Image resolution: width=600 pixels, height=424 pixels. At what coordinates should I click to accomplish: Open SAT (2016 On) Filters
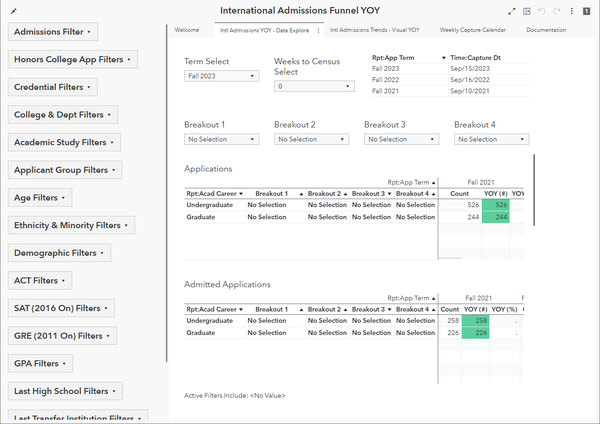(61, 308)
